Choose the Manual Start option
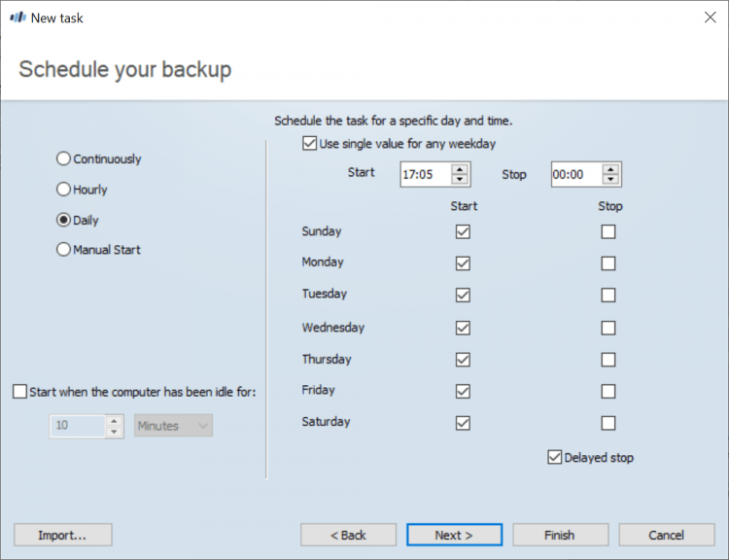The height and width of the screenshot is (560, 729). point(64,250)
